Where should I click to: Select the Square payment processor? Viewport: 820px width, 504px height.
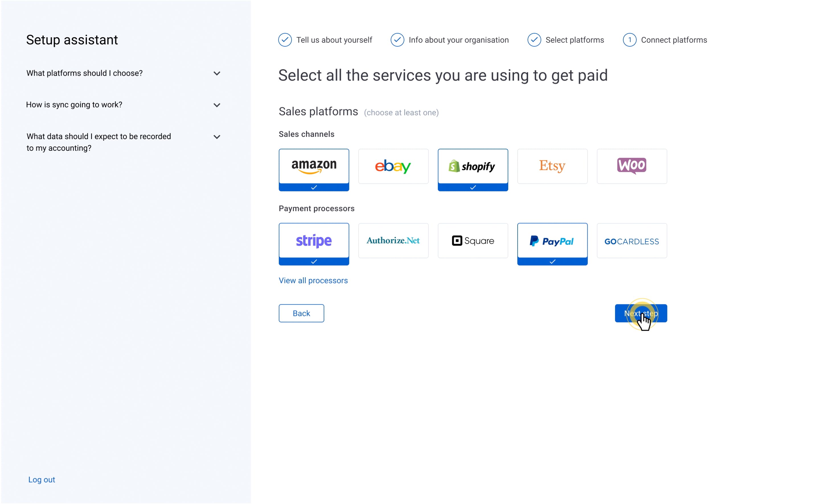coord(472,240)
